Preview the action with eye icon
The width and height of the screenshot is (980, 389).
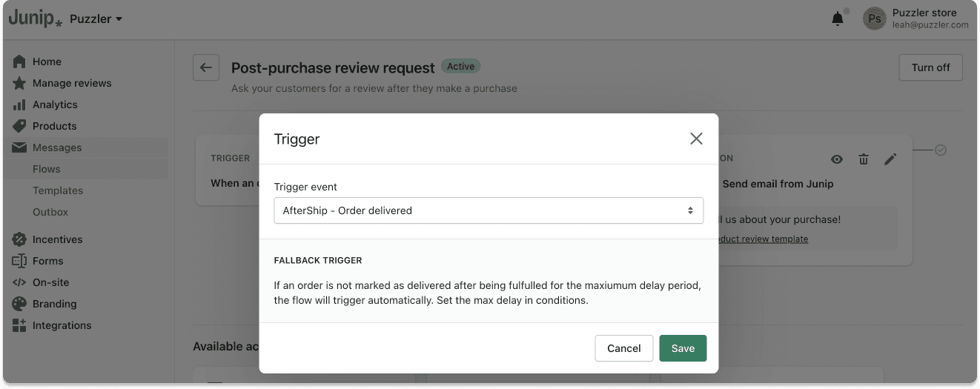tap(837, 159)
